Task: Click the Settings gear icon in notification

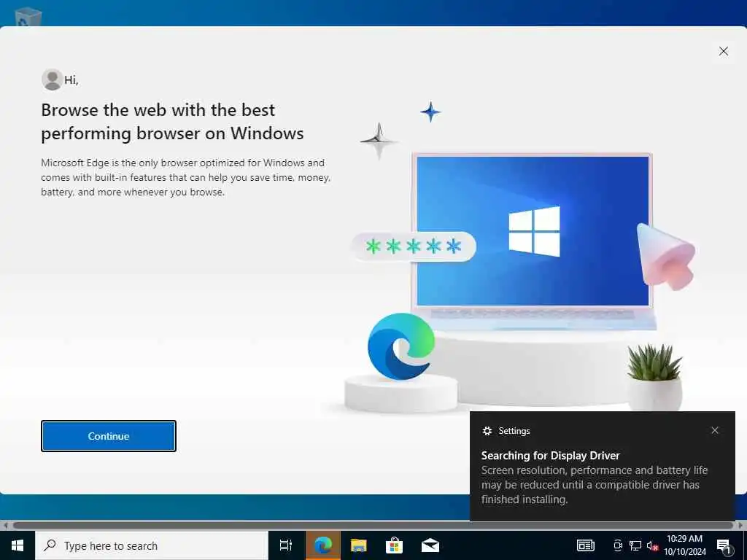Action: (487, 431)
